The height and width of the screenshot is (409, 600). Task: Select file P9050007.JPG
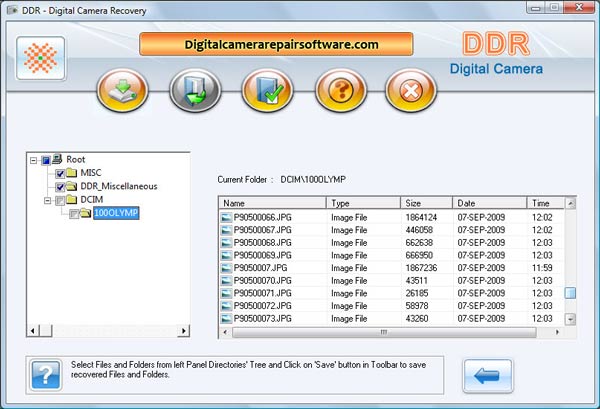pos(260,268)
